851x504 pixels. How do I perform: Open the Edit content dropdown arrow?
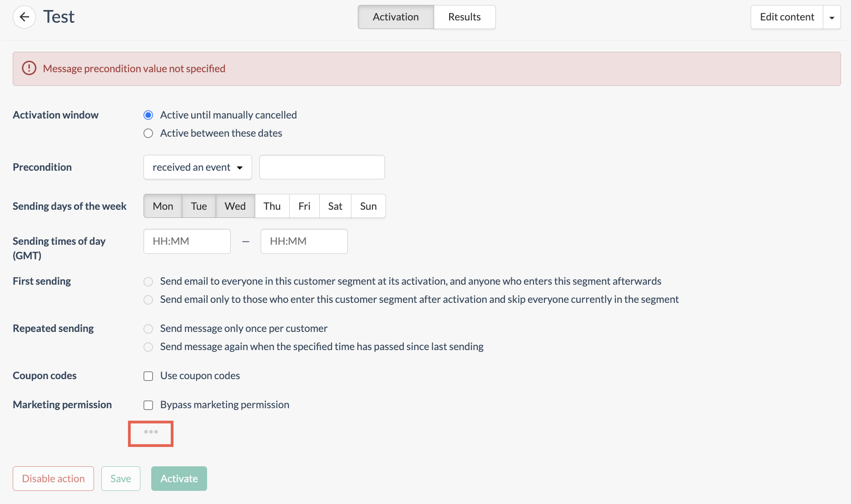click(x=831, y=17)
